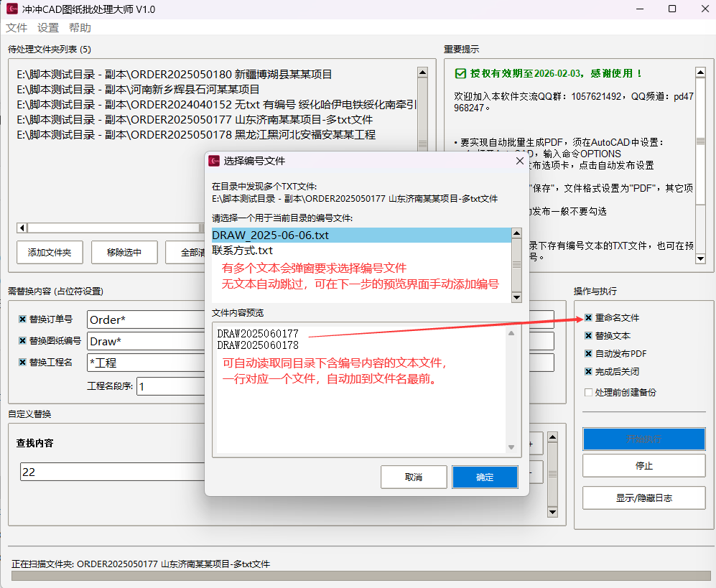Click the dialog icon beside 选择编号文件 title
716x588 pixels.
214,161
